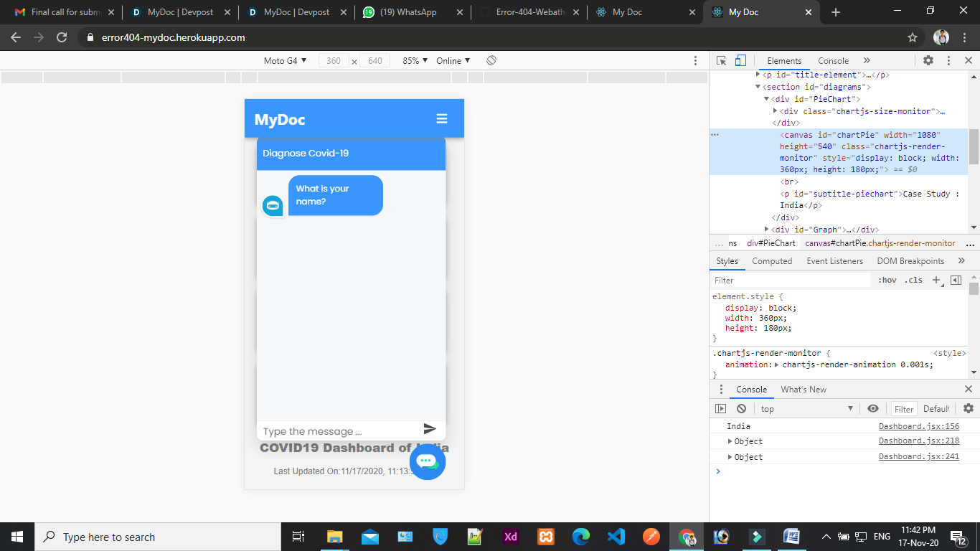Open device toolbar more options menu
The height and width of the screenshot is (551, 980).
coord(695,61)
